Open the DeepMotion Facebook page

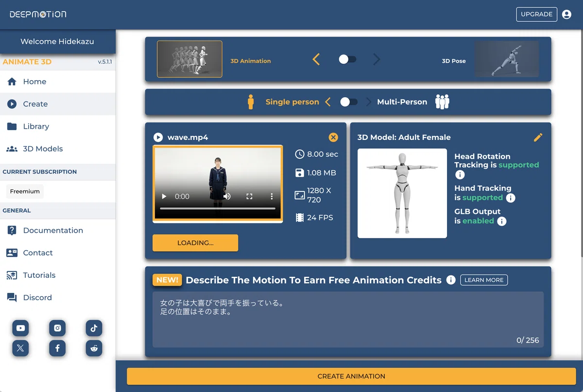coord(57,348)
